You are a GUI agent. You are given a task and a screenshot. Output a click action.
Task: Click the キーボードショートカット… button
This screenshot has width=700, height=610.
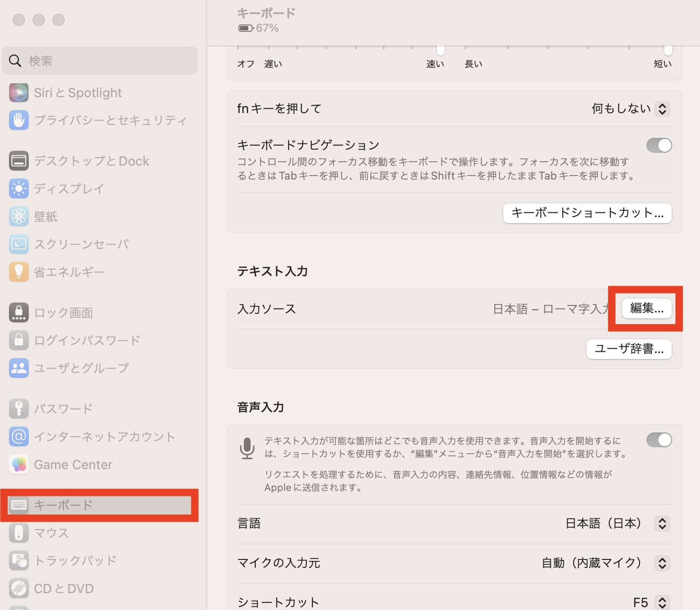coord(587,213)
